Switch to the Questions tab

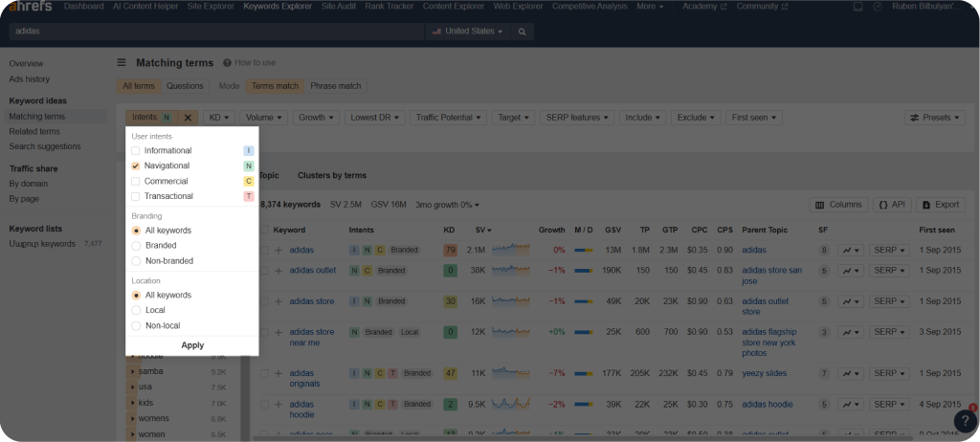click(x=185, y=86)
